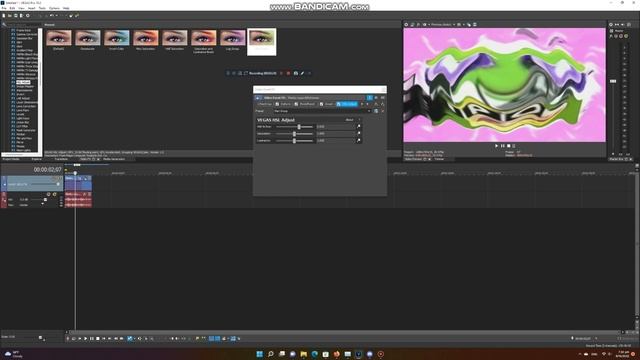This screenshot has width=640, height=360.
Task: Open the Tools menu
Action: [x=42, y=8]
